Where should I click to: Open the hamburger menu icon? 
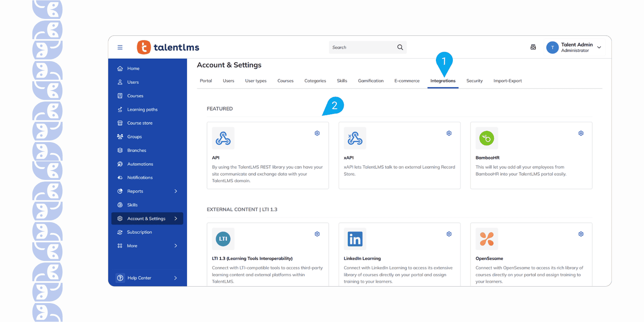coord(120,47)
